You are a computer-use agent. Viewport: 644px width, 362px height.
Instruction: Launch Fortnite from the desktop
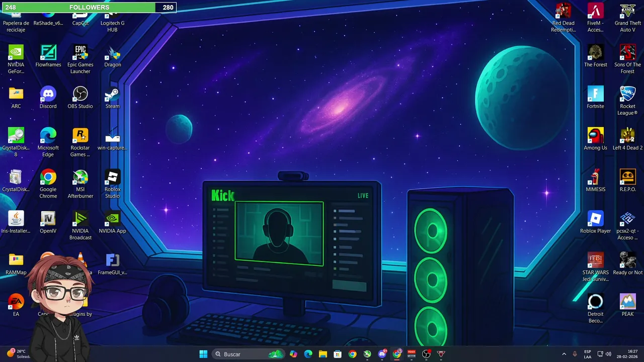tap(596, 98)
